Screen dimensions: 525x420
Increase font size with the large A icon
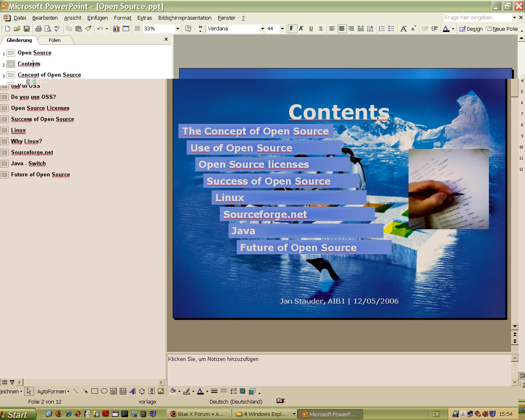(404, 29)
